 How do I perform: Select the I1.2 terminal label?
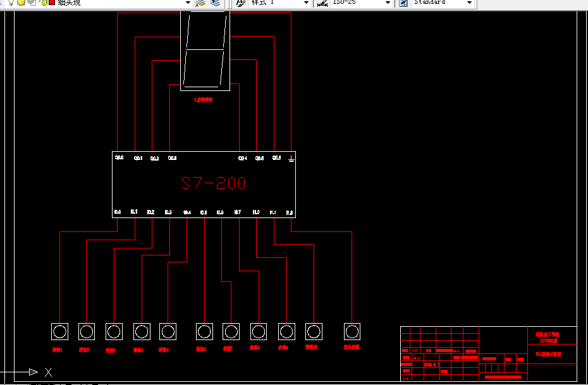tap(289, 212)
